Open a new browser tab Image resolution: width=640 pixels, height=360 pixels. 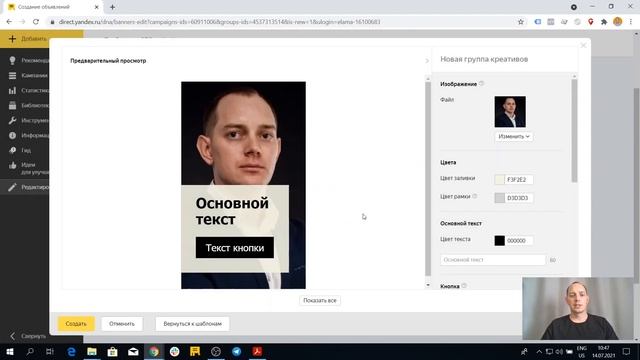112,7
